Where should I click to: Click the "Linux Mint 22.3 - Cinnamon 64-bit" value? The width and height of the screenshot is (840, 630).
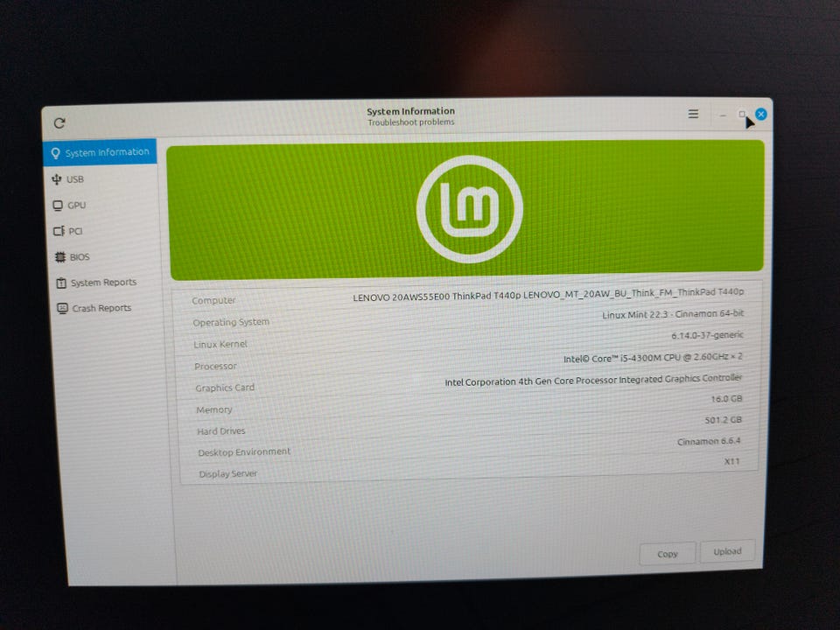[673, 314]
